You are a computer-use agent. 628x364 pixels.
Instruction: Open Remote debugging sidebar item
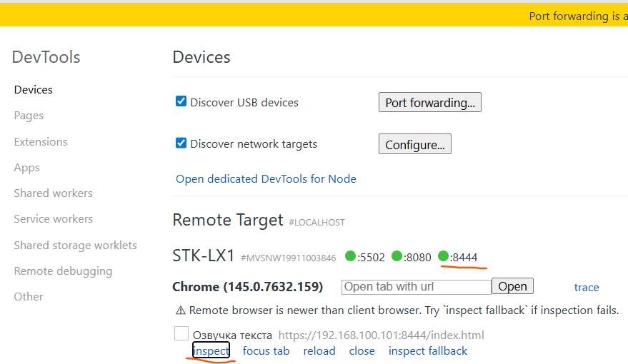coord(63,271)
